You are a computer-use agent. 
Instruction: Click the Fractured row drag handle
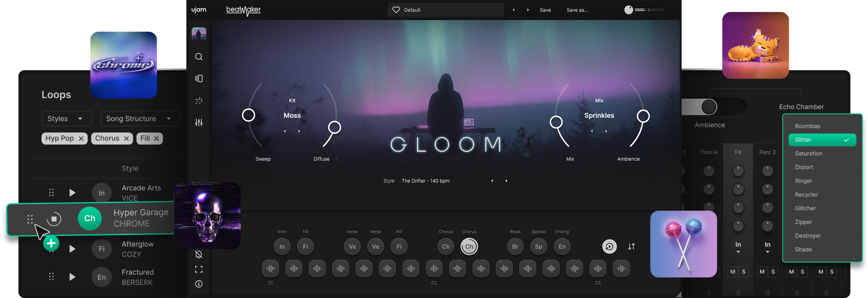(51, 277)
